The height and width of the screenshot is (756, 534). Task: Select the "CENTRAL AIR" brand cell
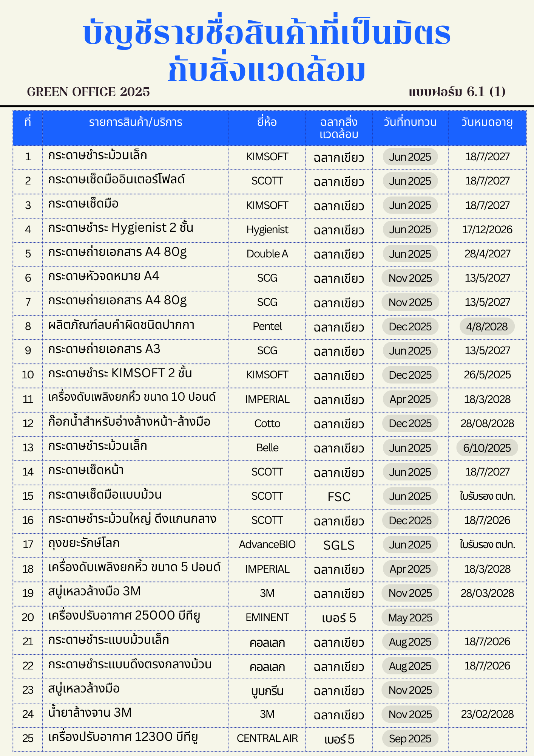coord(267,739)
